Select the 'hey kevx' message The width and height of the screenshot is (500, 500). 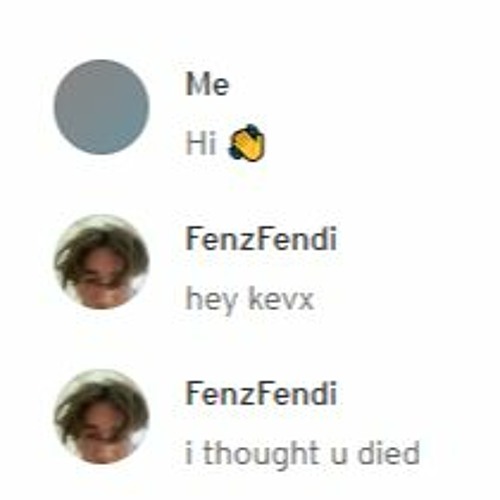click(x=250, y=300)
